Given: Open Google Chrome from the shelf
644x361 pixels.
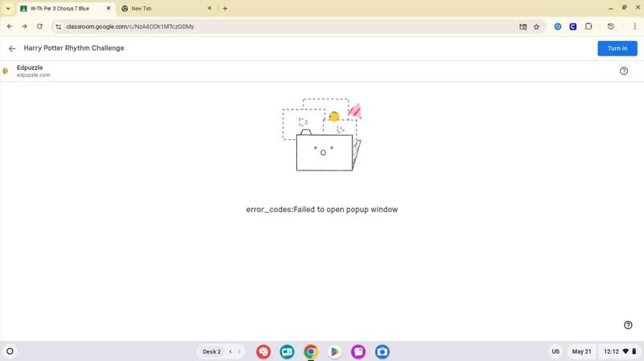Looking at the screenshot, I should (x=311, y=351).
